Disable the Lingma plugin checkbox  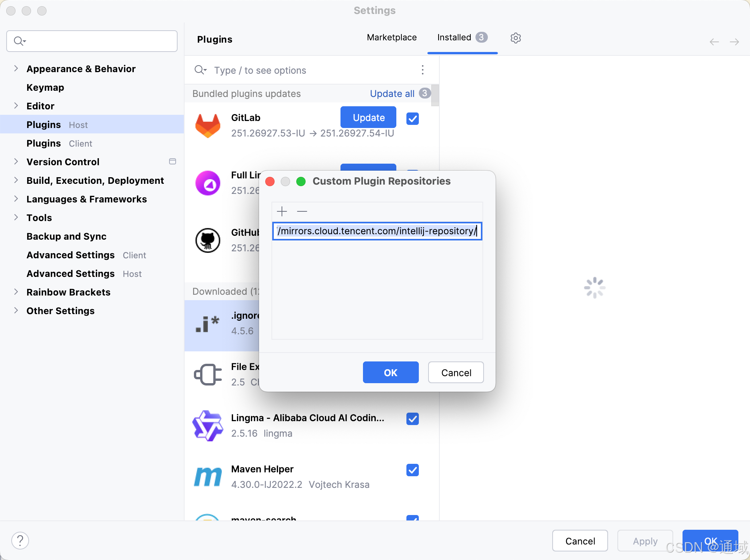point(413,419)
